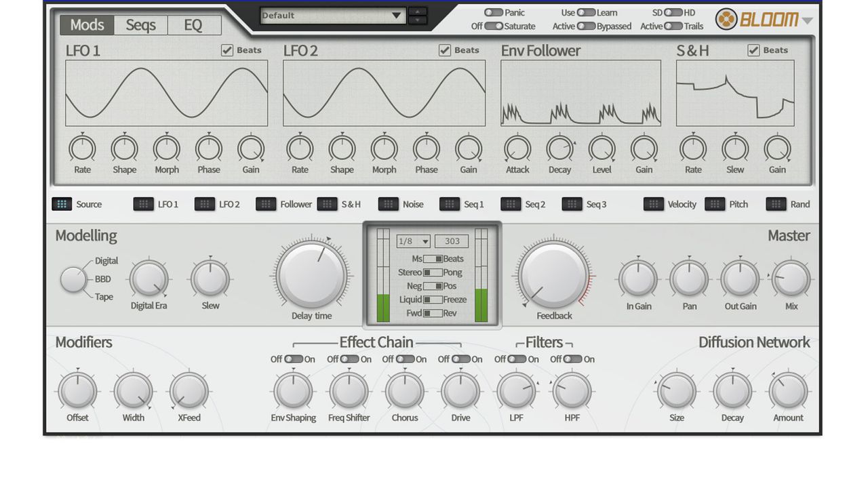
Task: Enable the LPF filter on/off switch
Action: point(517,359)
